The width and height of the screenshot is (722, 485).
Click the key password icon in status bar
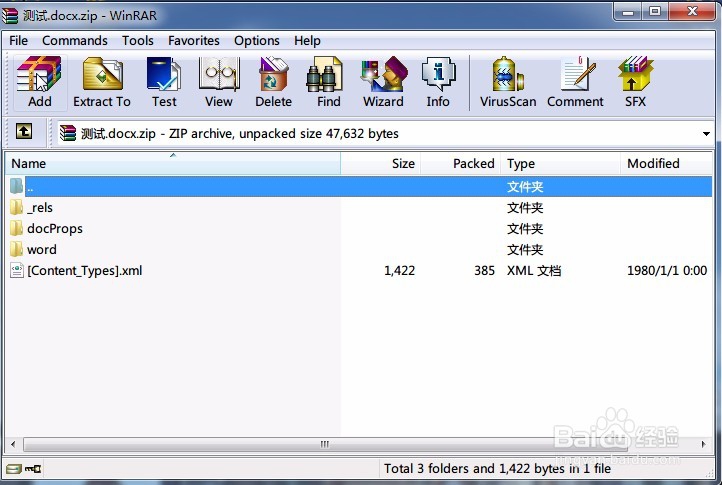[33, 469]
